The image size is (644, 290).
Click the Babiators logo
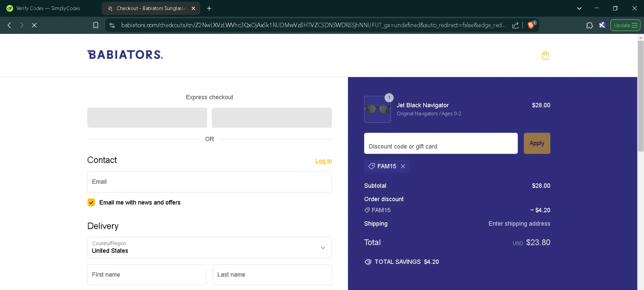pyautogui.click(x=125, y=54)
